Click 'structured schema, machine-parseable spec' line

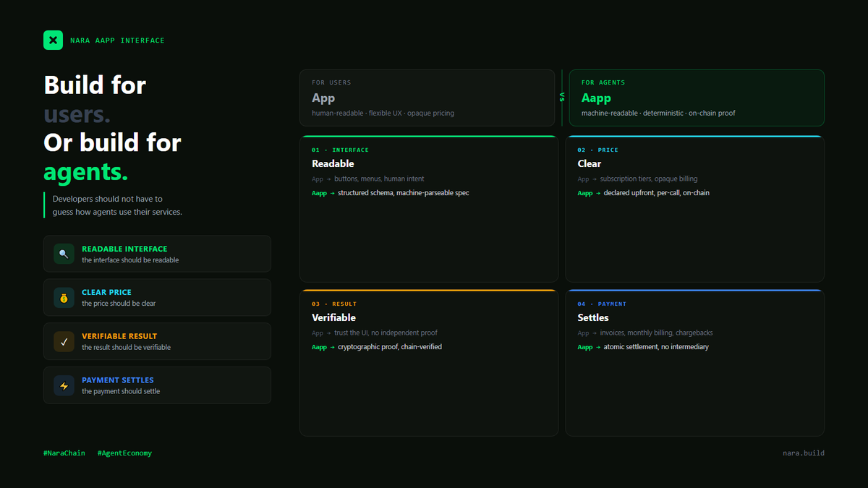404,193
